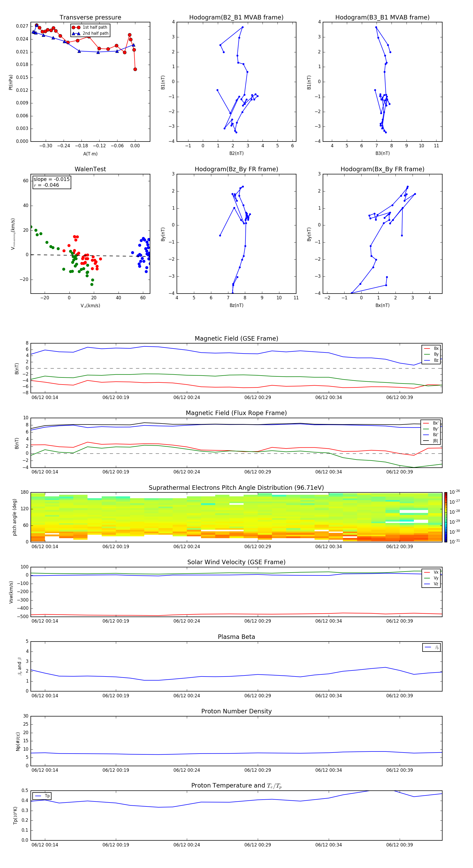This screenshot has height=868, width=473.
Task: Click the black |B| line in Flux Rope plot
Action: coord(236,424)
